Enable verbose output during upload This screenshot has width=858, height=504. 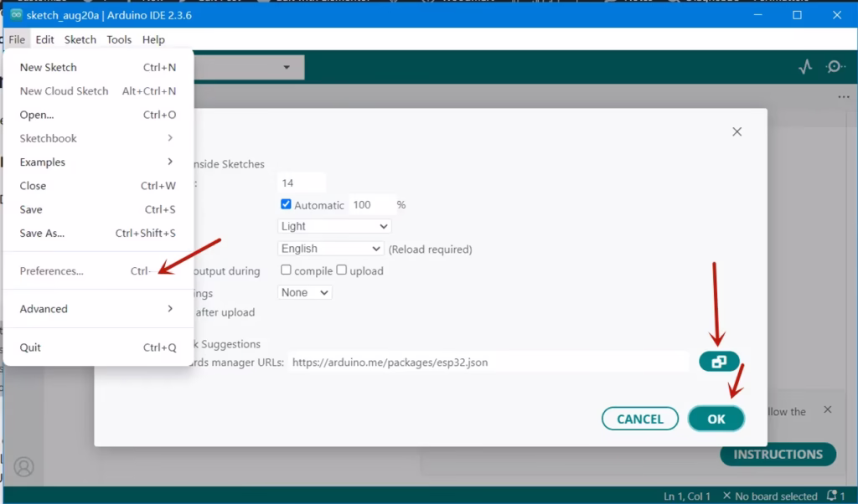tap(342, 270)
